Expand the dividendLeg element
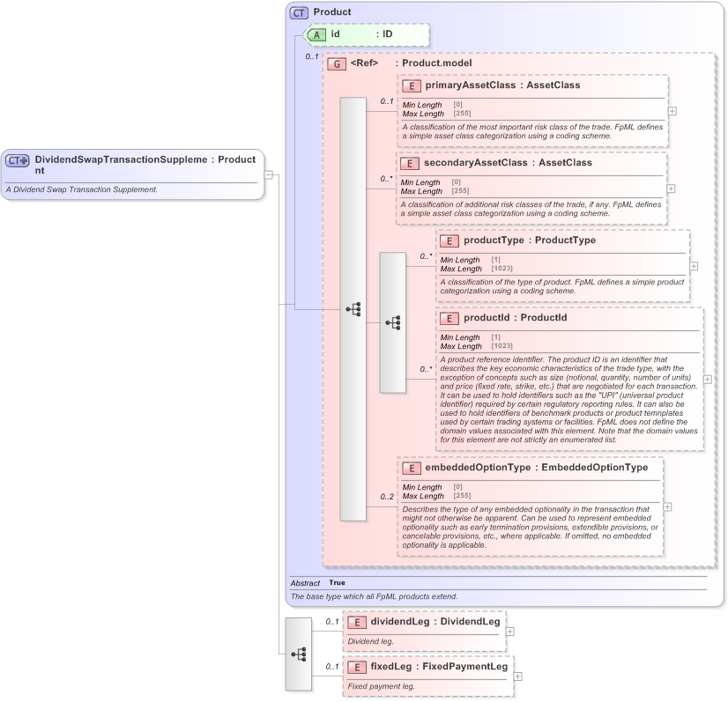The height and width of the screenshot is (702, 728). 509,632
